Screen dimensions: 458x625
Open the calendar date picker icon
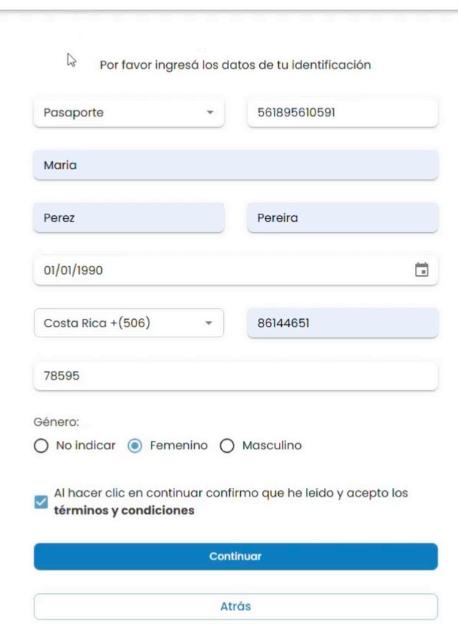point(422,270)
